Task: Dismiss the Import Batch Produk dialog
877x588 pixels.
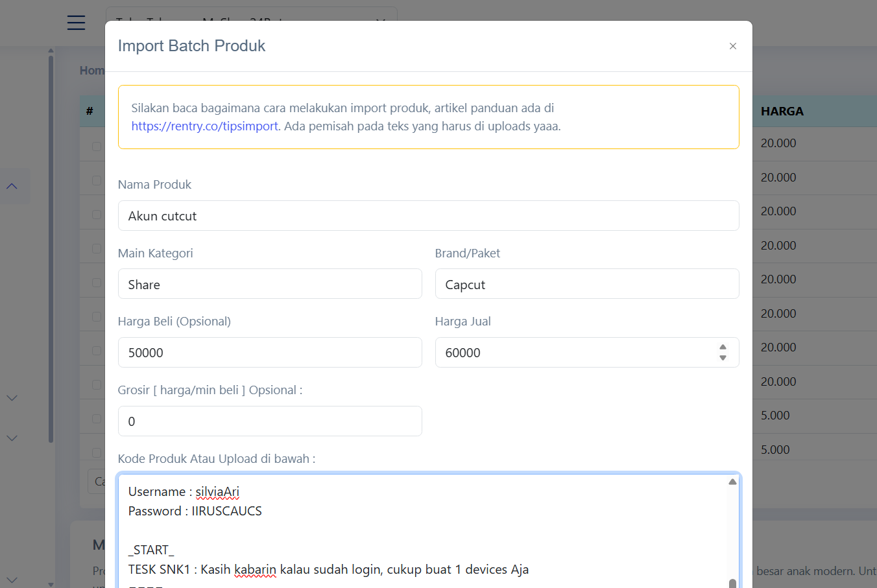Action: [733, 46]
